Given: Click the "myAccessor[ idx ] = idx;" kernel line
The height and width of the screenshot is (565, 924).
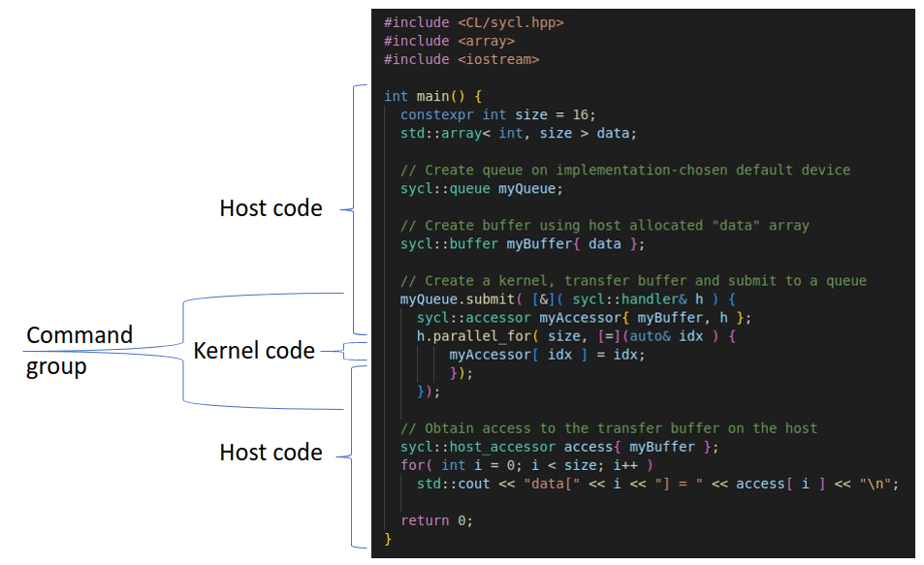Looking at the screenshot, I should click(x=547, y=355).
